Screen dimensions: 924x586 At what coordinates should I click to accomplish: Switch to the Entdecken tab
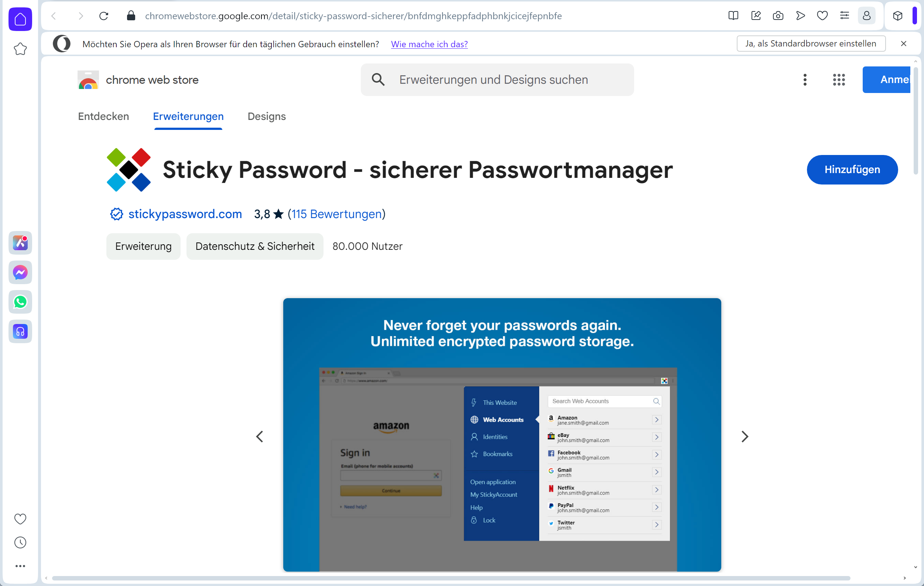(x=103, y=116)
